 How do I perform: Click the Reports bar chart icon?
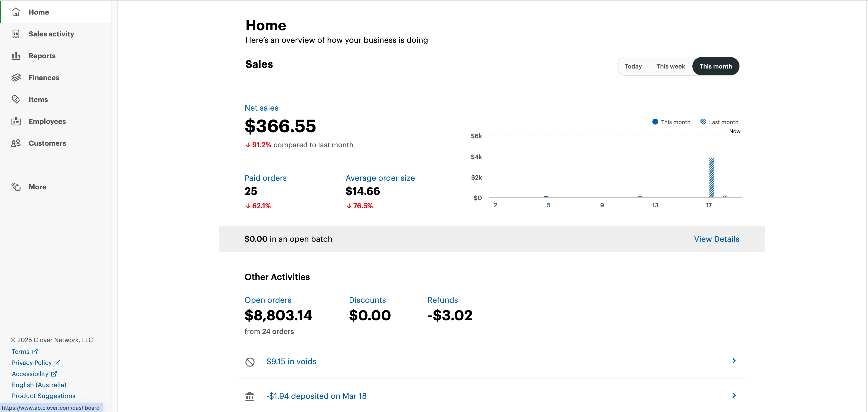[x=16, y=56]
